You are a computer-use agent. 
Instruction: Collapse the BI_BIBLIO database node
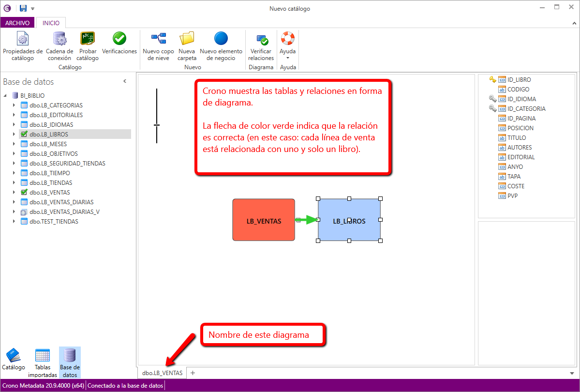(5, 96)
